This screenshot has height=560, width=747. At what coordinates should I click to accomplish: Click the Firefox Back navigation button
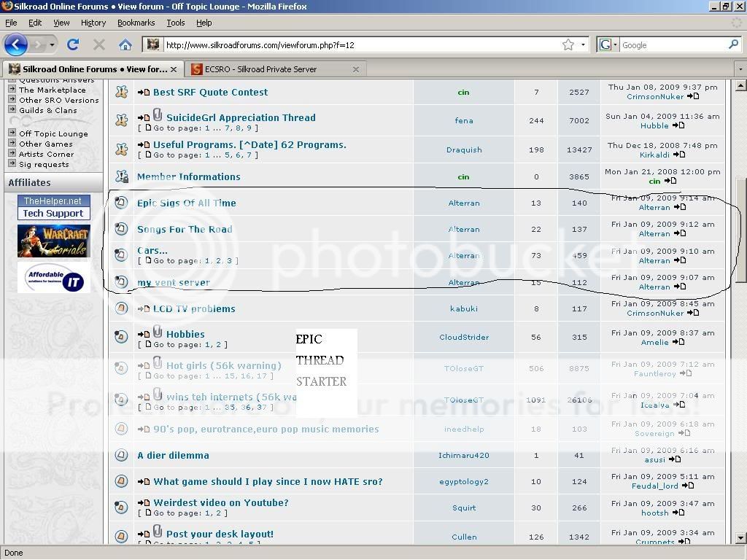[16, 44]
